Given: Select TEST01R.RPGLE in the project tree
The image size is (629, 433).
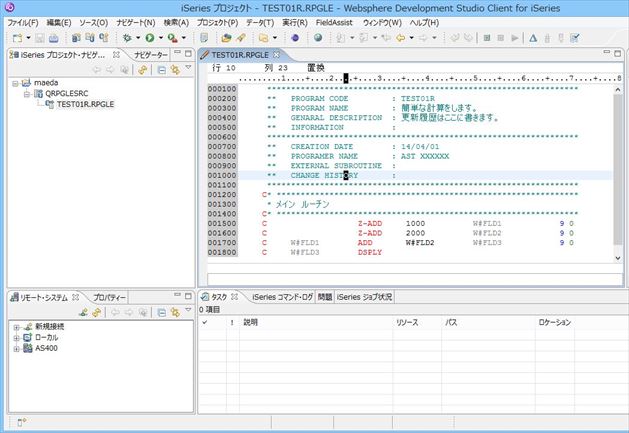Looking at the screenshot, I should pyautogui.click(x=85, y=104).
